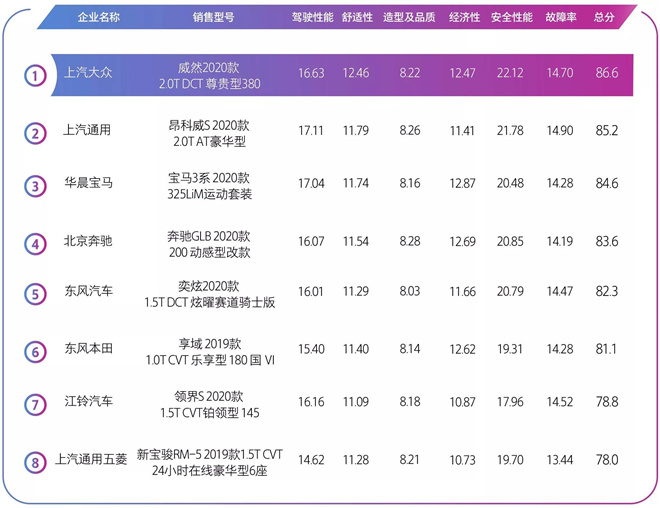Click styling score 8.21

[x=410, y=460]
